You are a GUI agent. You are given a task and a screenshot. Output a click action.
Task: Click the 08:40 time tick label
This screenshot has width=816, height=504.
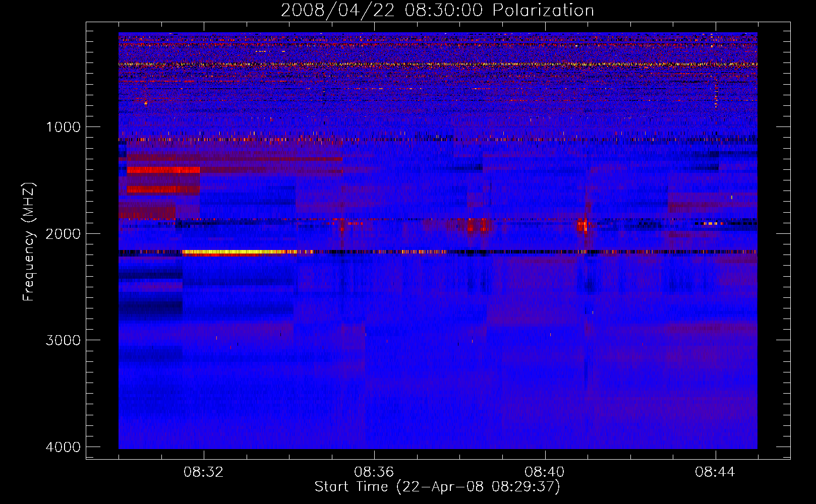[x=545, y=472]
